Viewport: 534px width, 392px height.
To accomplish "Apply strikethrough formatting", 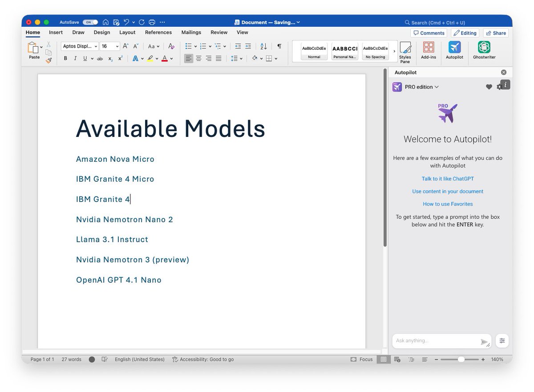I will tap(100, 58).
